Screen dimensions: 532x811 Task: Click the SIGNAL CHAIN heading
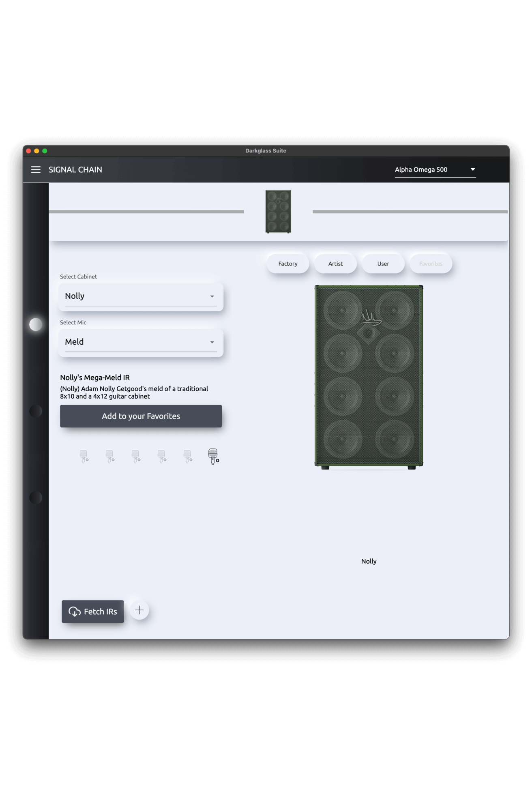(x=75, y=169)
